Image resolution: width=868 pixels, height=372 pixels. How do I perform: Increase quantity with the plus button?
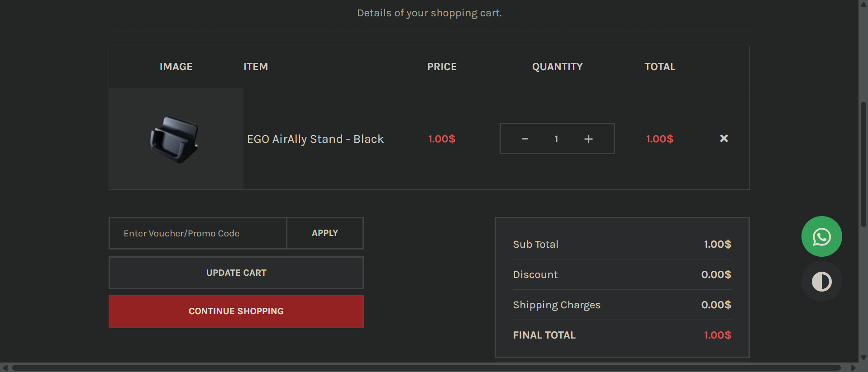pyautogui.click(x=588, y=139)
